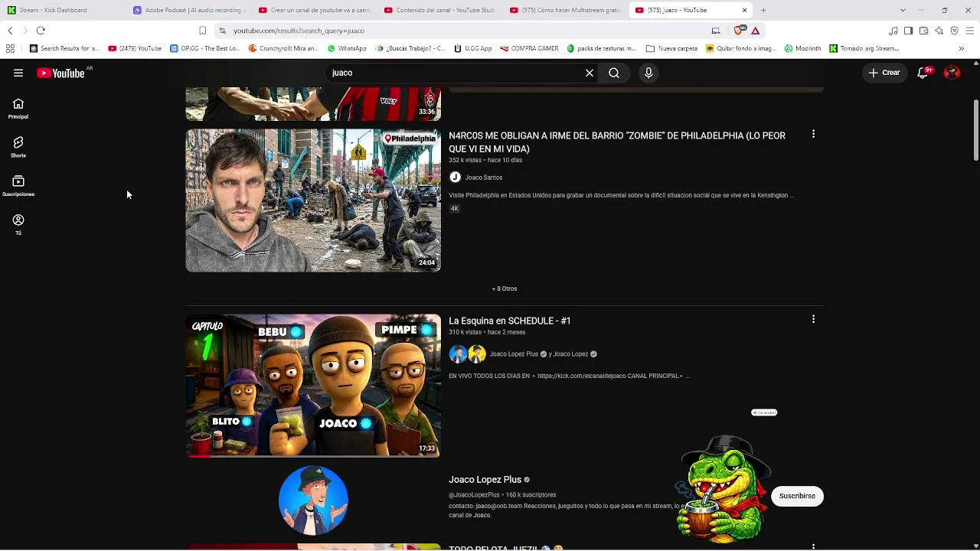Click the Crear button
This screenshot has width=980, height=551.
884,73
